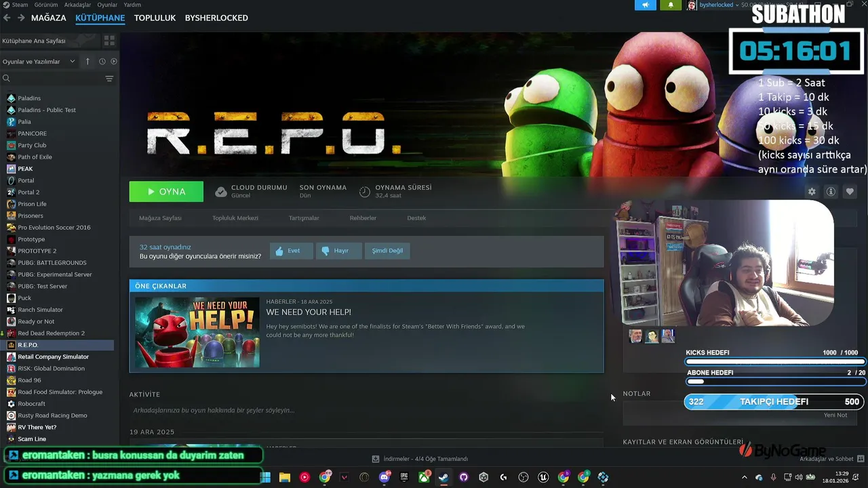Toggle the ready-to-play filter icon
The image size is (868, 488).
114,62
